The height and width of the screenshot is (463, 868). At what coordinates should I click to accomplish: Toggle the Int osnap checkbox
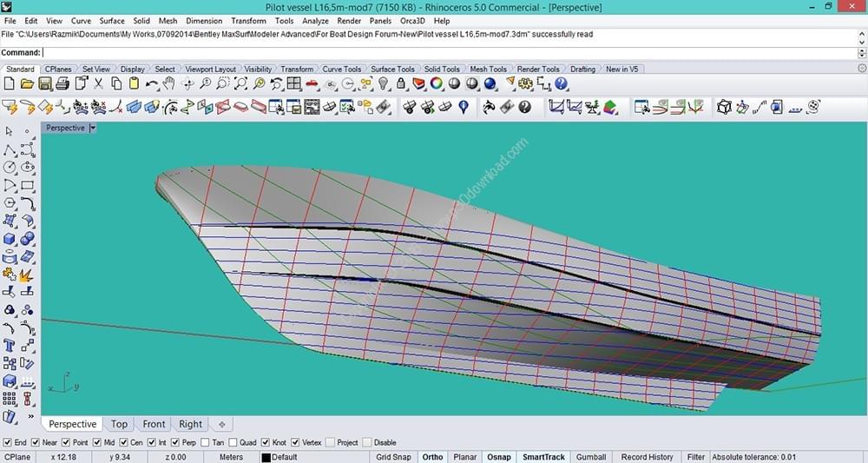[x=152, y=442]
